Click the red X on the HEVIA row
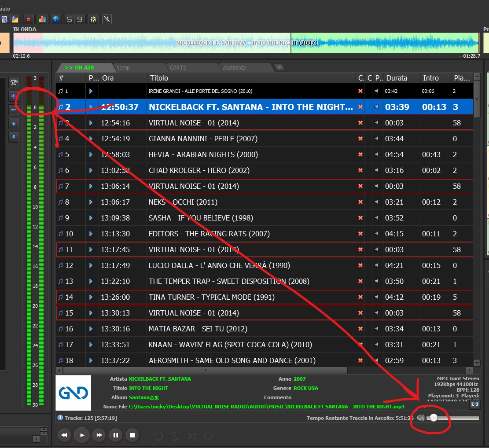This screenshot has height=448, width=489. pyautogui.click(x=360, y=154)
